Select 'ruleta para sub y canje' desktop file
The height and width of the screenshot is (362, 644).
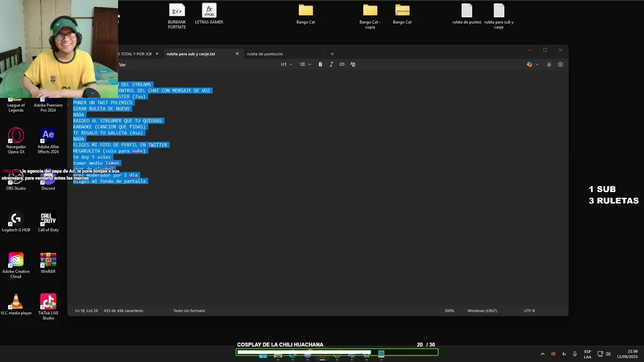point(499,17)
